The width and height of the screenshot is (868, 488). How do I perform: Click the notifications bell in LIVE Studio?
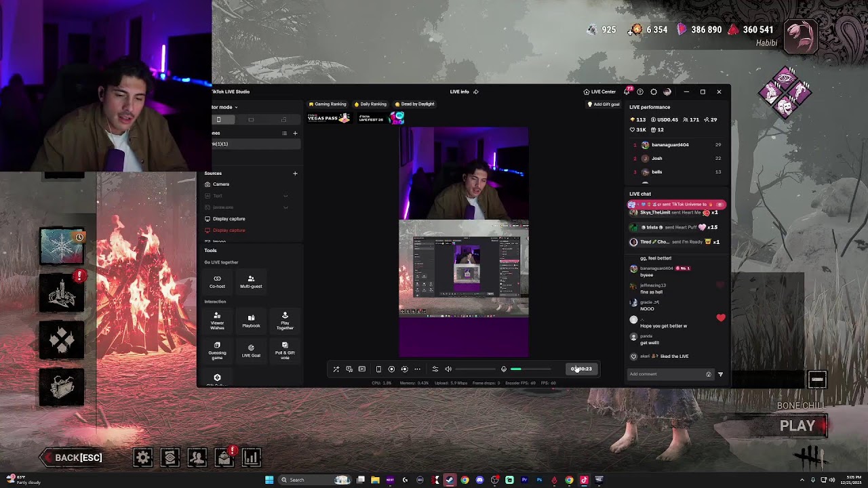click(x=627, y=91)
